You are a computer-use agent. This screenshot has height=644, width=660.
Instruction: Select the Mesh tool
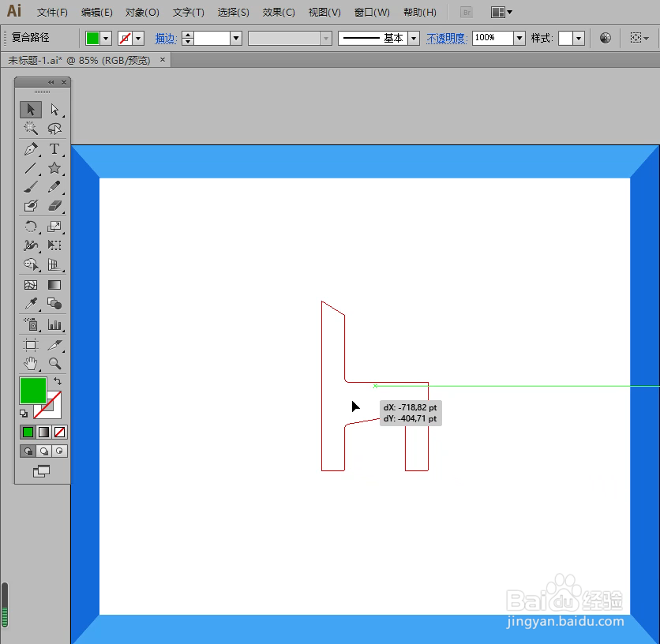click(x=31, y=285)
